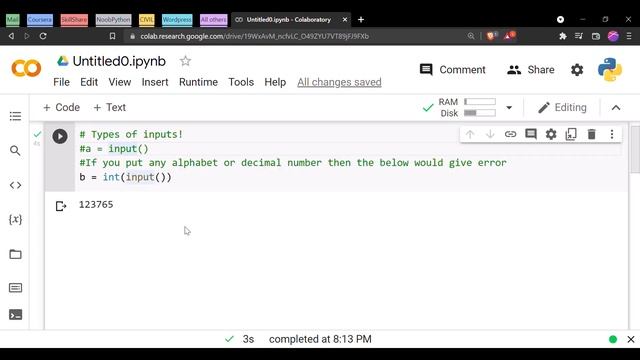Collapse the header with chevron

tap(616, 108)
